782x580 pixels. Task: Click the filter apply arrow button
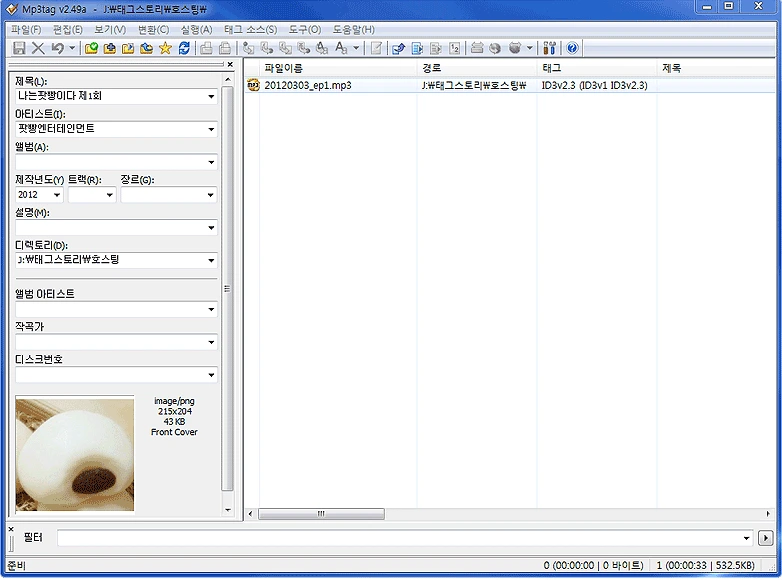[x=766, y=538]
